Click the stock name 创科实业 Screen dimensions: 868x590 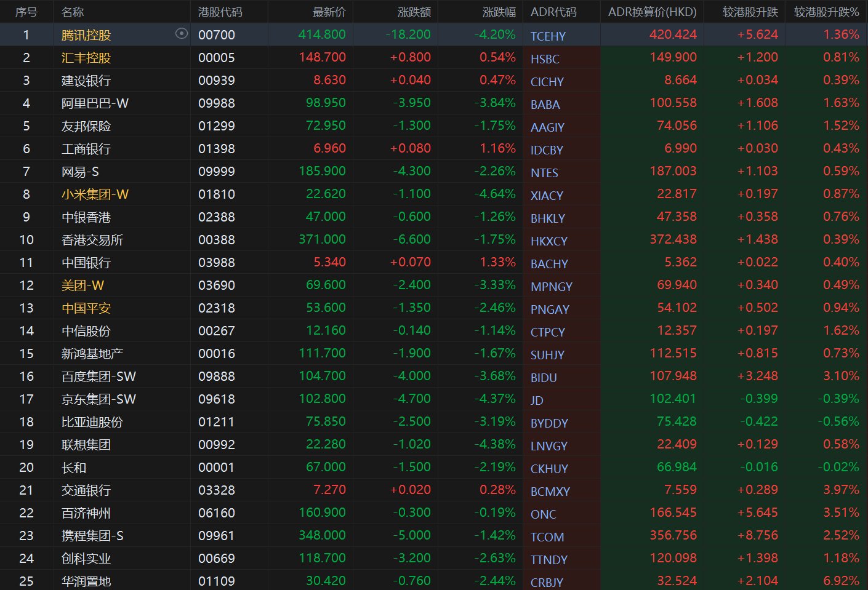coord(86,559)
